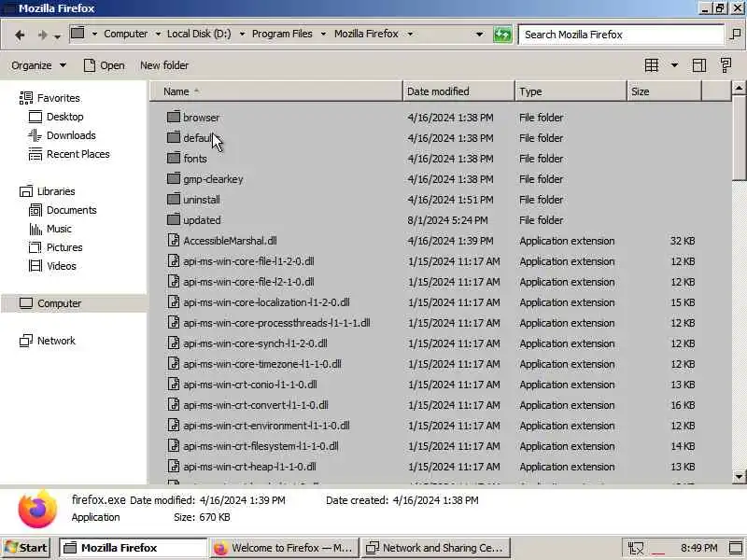This screenshot has height=560, width=747.
Task: Open the view options dropdown arrow
Action: [x=674, y=65]
